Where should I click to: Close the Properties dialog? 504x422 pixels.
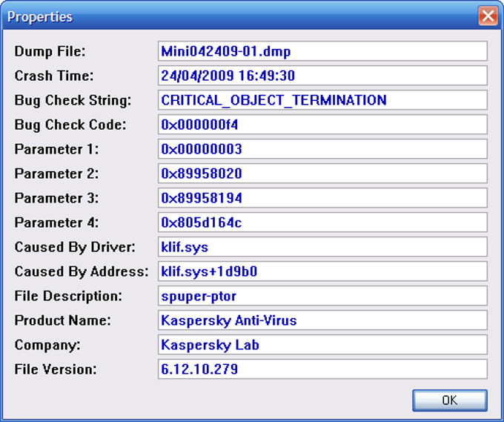[x=488, y=16]
